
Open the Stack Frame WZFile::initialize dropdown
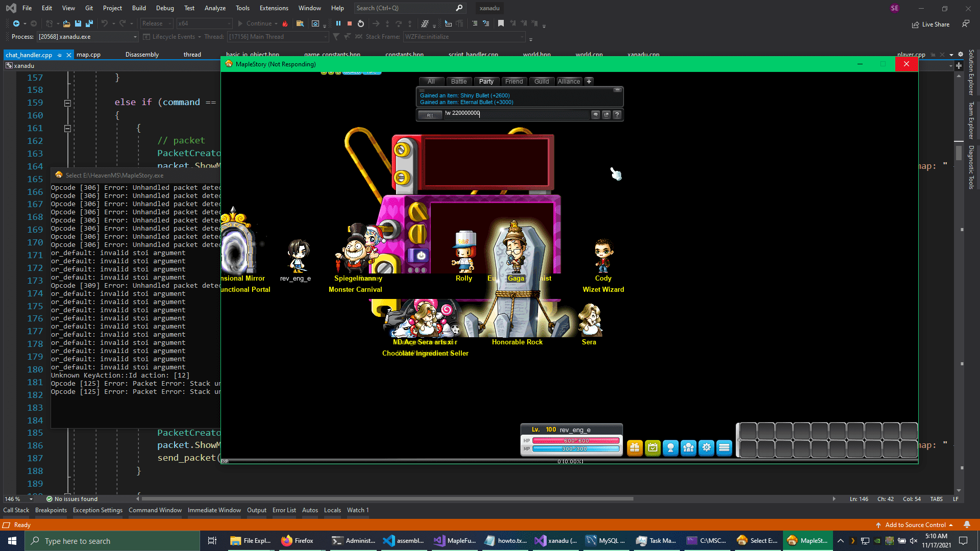[464, 37]
